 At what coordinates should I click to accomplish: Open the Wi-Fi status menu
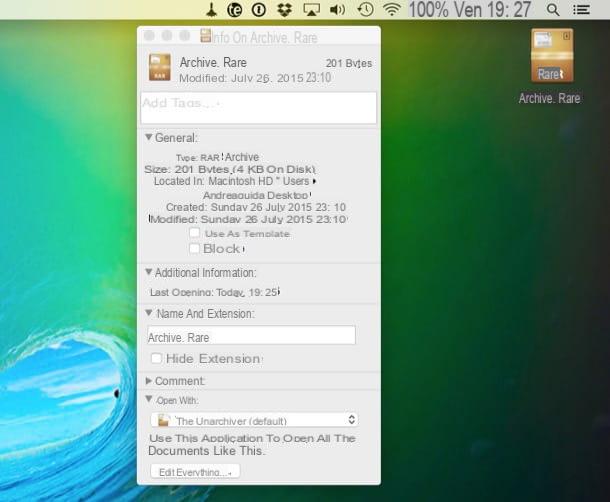[x=392, y=9]
